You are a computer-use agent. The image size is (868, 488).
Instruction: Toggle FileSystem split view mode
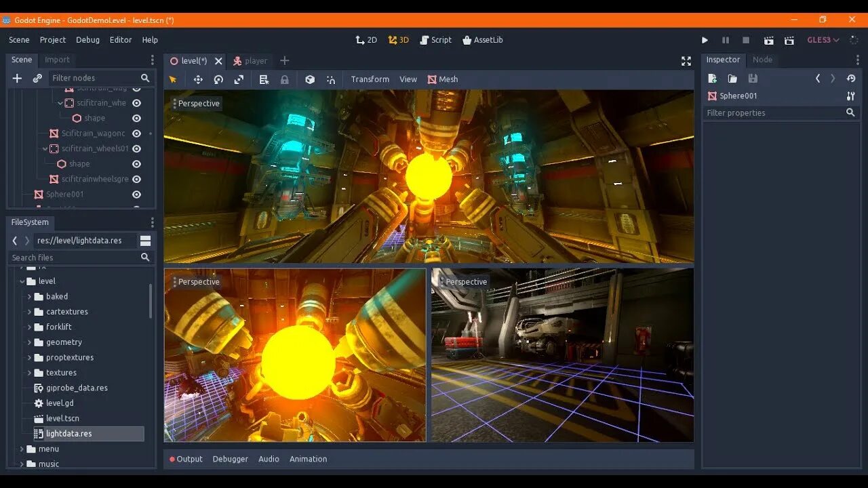click(x=145, y=241)
